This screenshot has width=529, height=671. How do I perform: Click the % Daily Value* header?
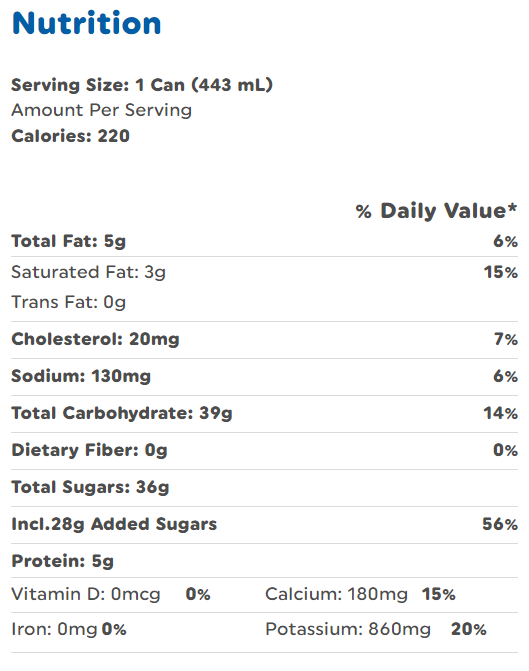(x=437, y=211)
